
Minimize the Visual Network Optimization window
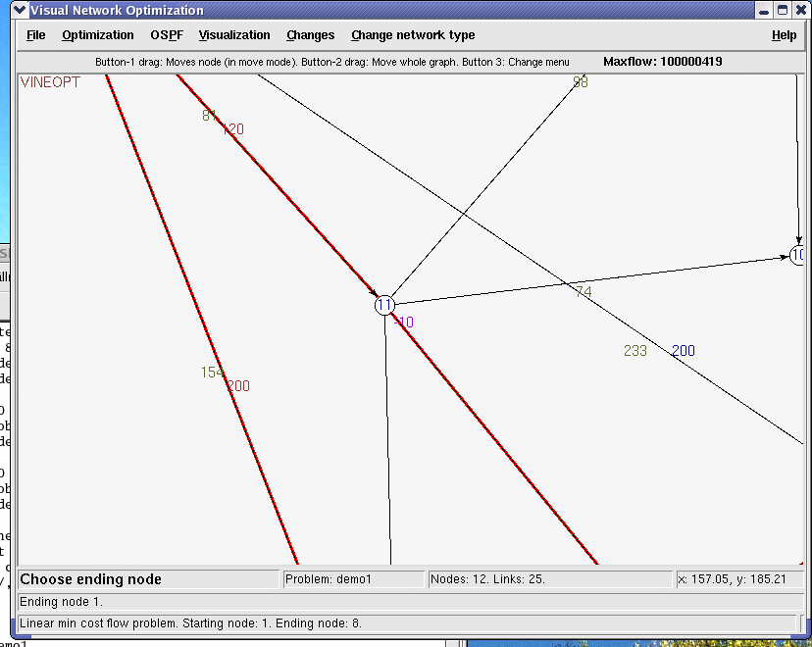[764, 11]
